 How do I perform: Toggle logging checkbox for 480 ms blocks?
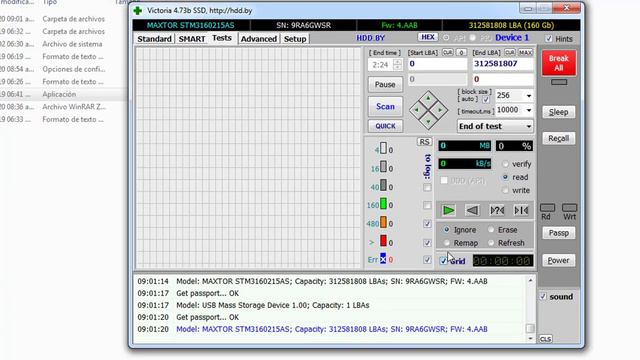427,224
